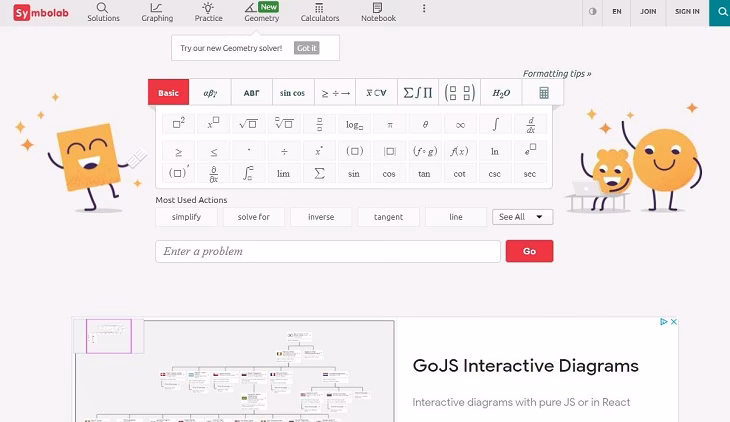
Task: Dismiss tooltip with Got it button
Action: click(307, 48)
